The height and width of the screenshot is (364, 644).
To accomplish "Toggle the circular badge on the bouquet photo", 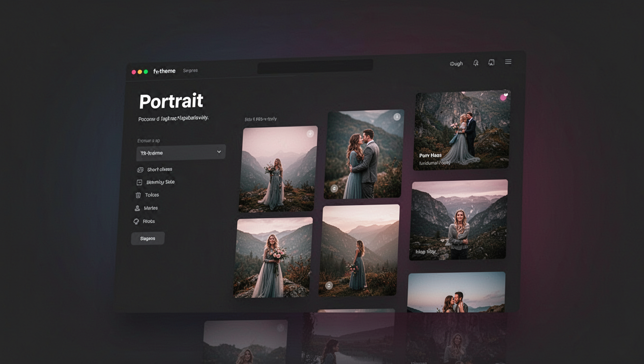I will point(310,134).
